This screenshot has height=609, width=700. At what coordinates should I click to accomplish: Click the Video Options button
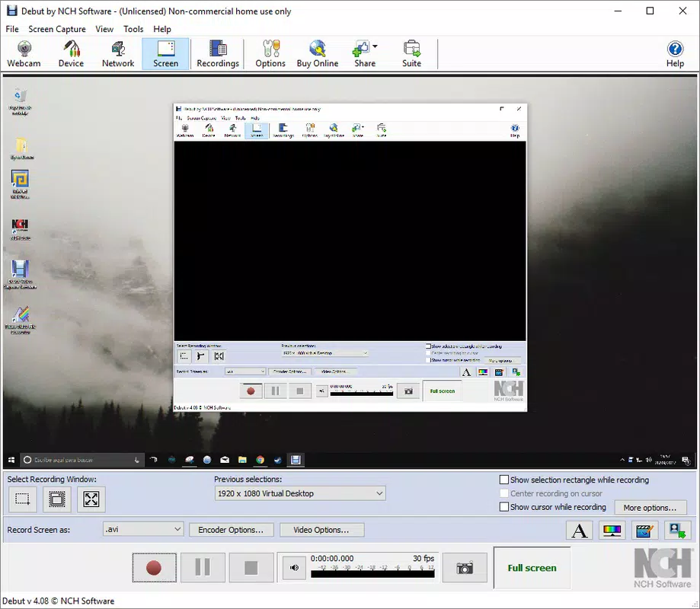click(x=322, y=530)
